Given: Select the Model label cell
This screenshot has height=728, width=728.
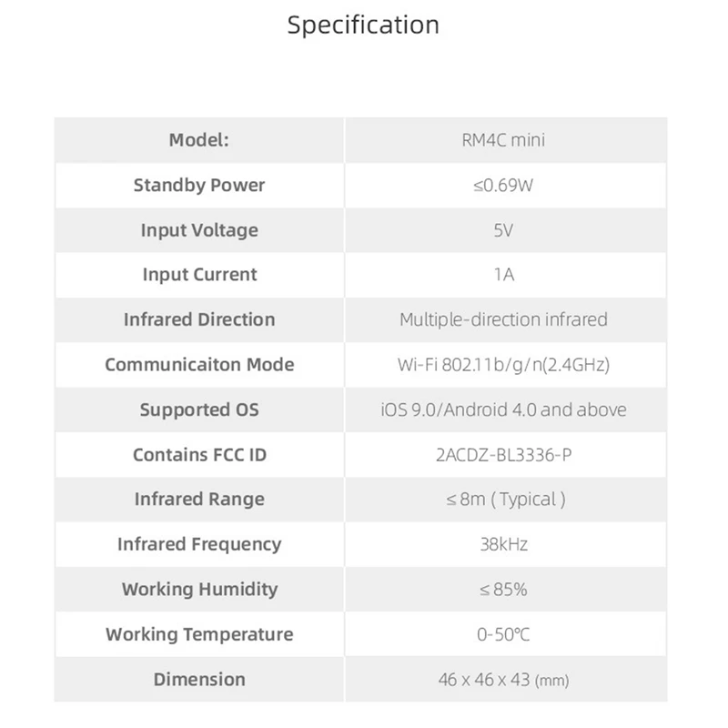Looking at the screenshot, I should 198,140.
